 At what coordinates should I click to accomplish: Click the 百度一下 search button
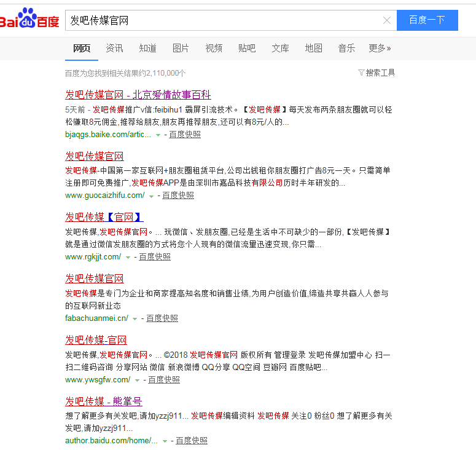tap(427, 20)
